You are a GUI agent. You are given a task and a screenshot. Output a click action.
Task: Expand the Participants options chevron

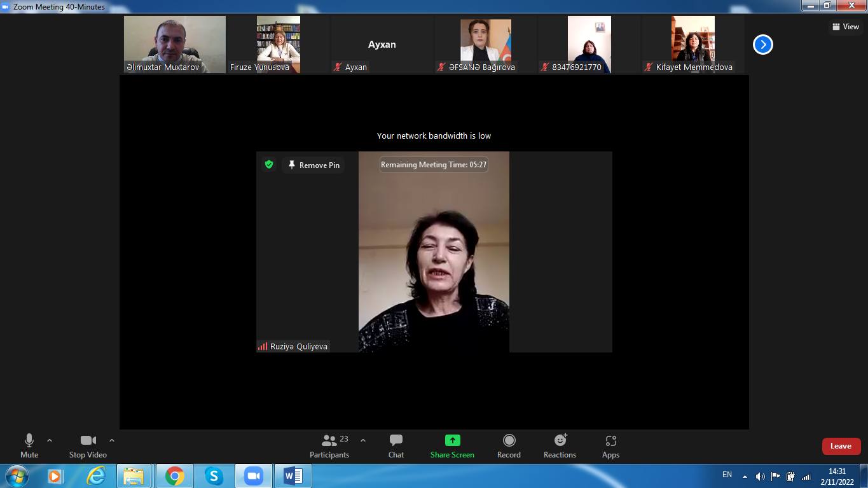point(363,440)
